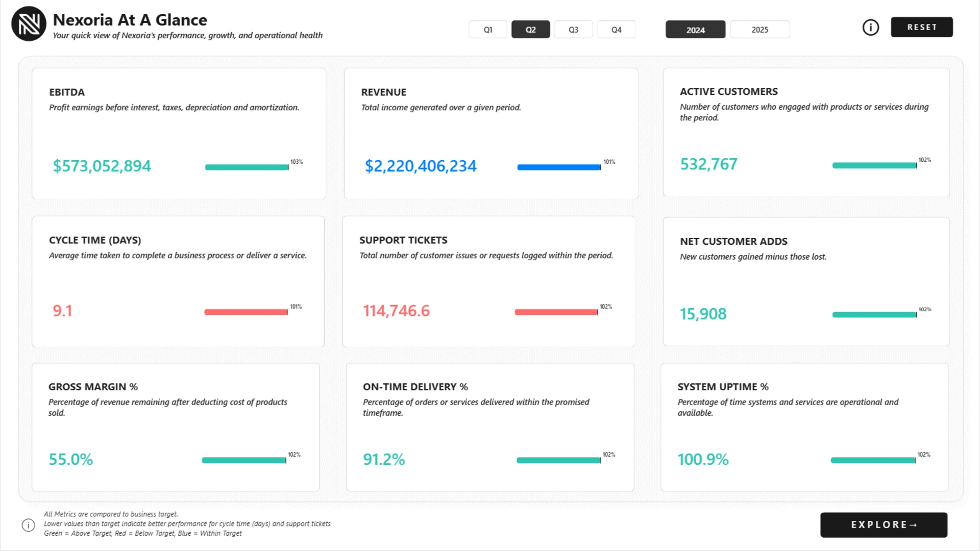The height and width of the screenshot is (551, 980).
Task: Click the EXPLORE arrow button
Action: (x=884, y=525)
